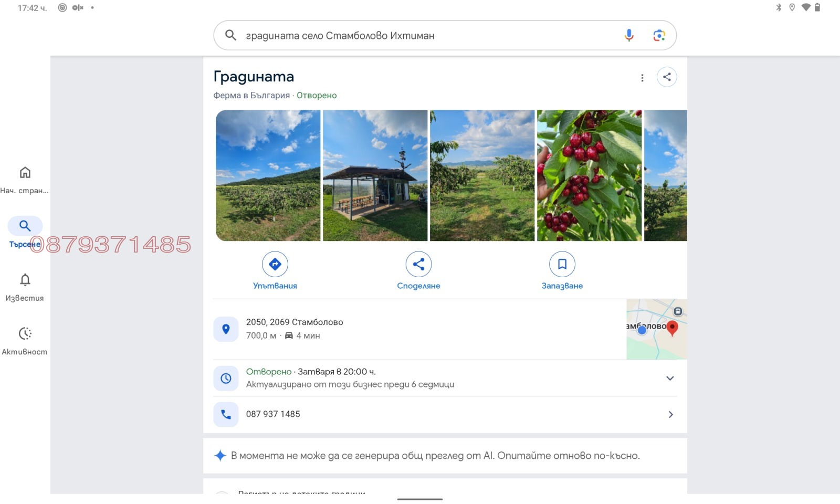The image size is (840, 504).
Task: Tap the battery indicator in status bar
Action: tap(817, 7)
